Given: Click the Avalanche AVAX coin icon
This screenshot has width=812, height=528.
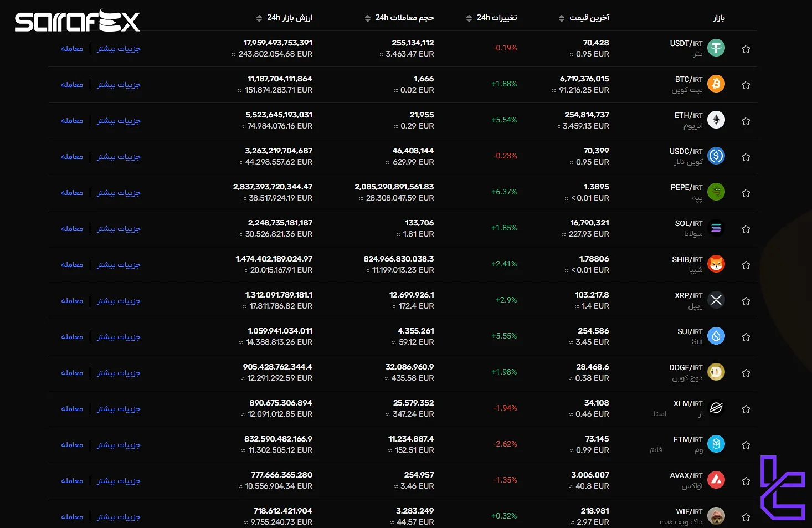Looking at the screenshot, I should click(x=716, y=480).
